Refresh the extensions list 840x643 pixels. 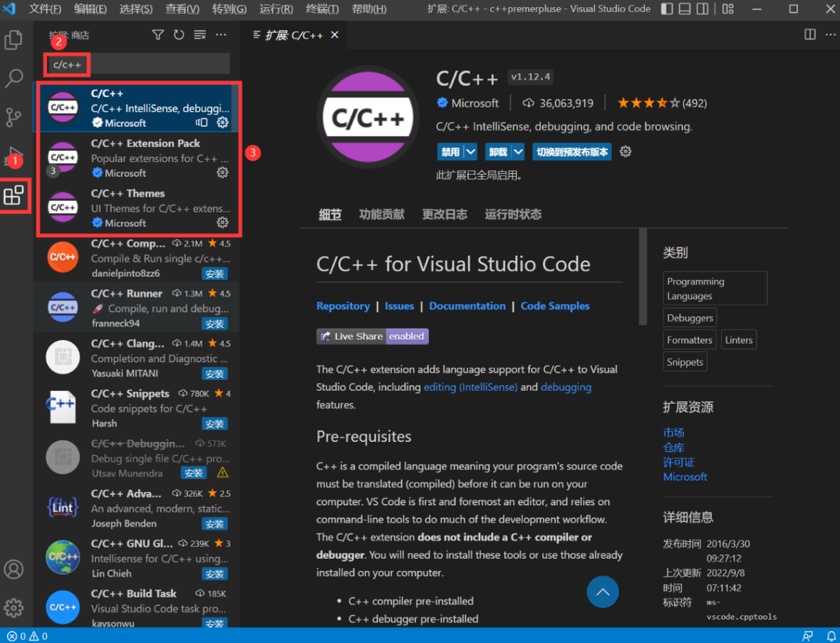179,35
